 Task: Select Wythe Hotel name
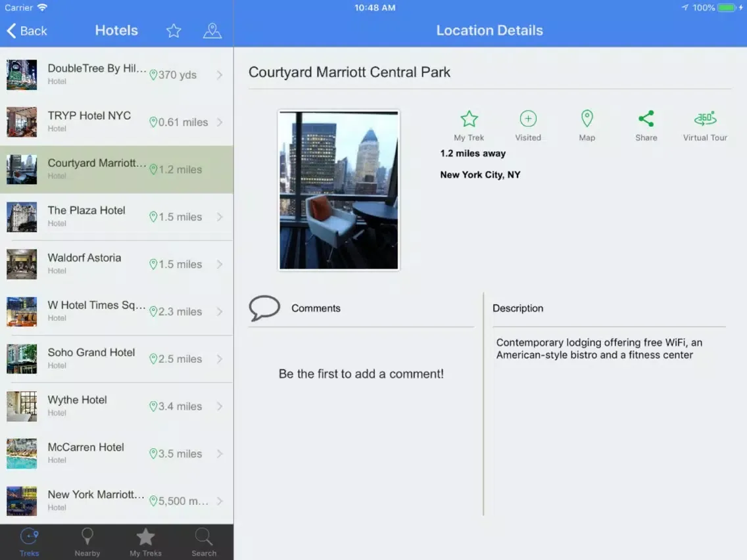coord(77,400)
